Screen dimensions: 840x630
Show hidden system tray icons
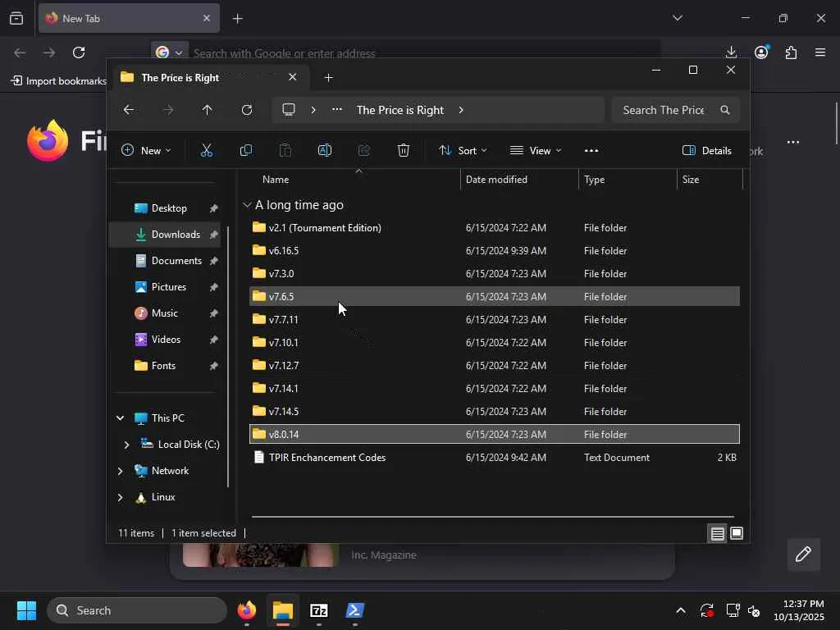pos(680,610)
